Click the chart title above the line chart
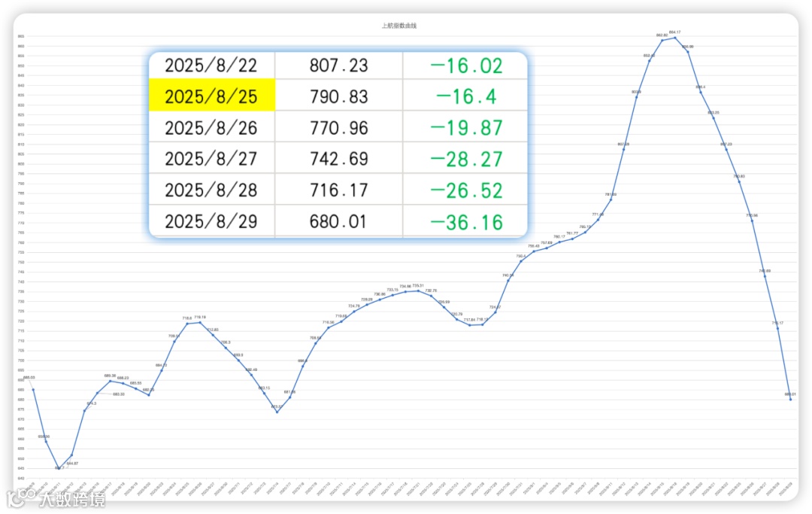This screenshot has height=514, width=812. pos(398,26)
